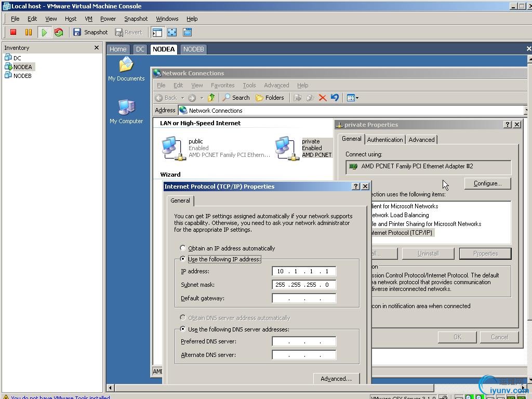Open the VMware Host menu

click(71, 19)
